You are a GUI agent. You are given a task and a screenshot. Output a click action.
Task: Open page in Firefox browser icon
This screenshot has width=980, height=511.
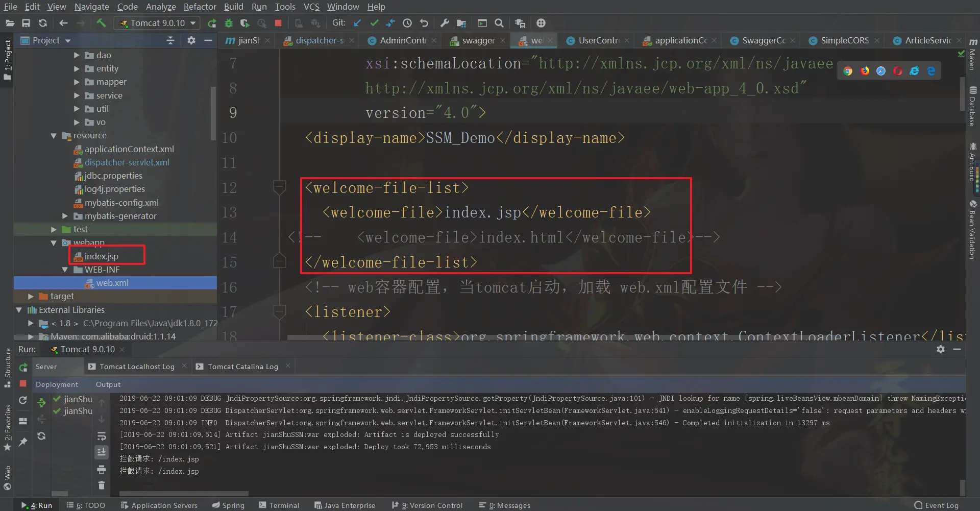point(865,71)
